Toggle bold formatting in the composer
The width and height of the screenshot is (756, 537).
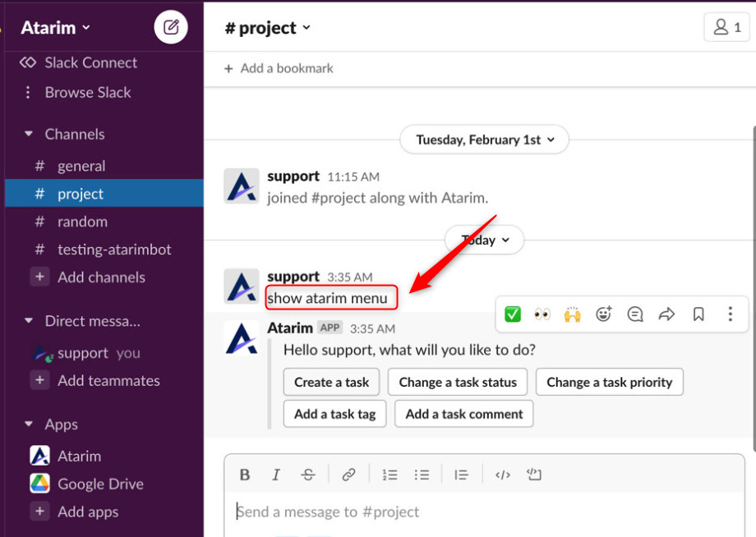tap(245, 475)
